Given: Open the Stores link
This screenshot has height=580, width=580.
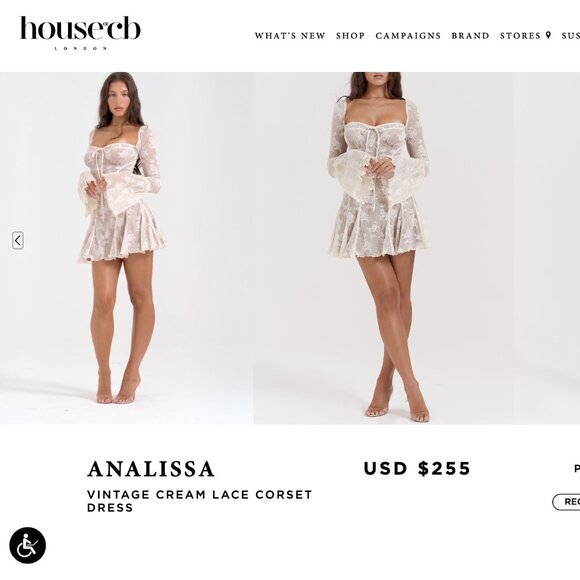Looking at the screenshot, I should pyautogui.click(x=520, y=36).
